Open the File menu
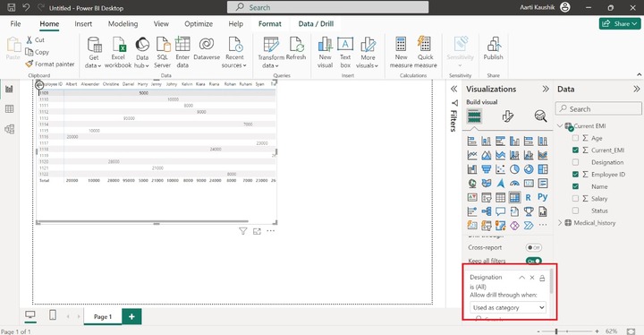 15,24
